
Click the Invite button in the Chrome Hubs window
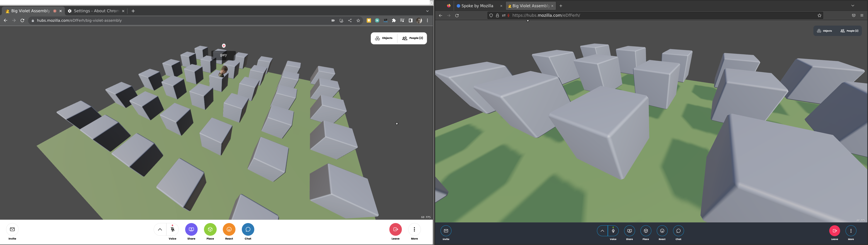(x=12, y=230)
